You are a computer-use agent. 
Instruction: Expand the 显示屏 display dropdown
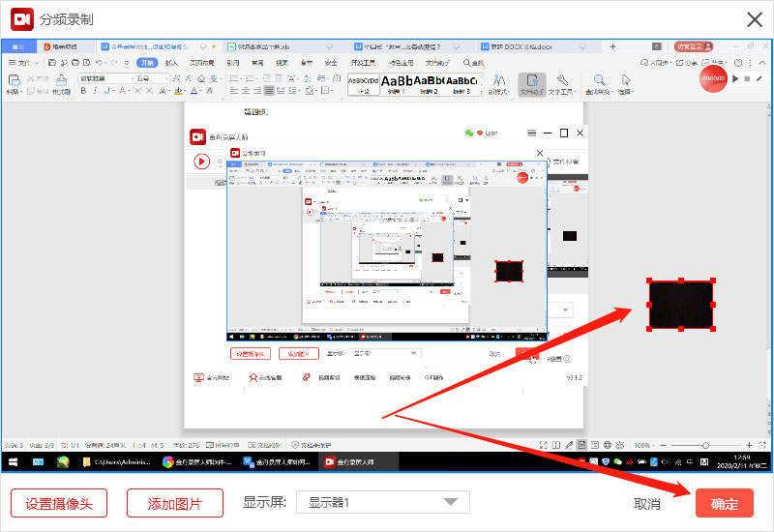(x=382, y=502)
